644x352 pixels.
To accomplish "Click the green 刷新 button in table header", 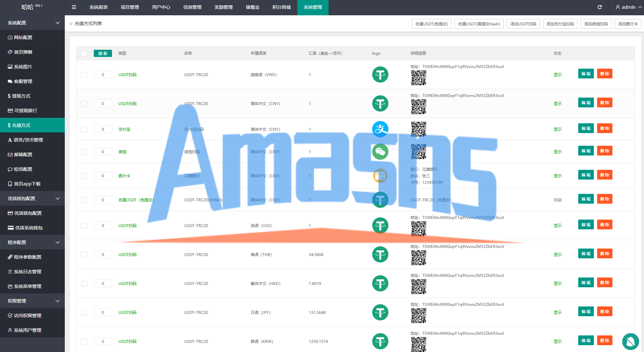I will click(x=103, y=53).
